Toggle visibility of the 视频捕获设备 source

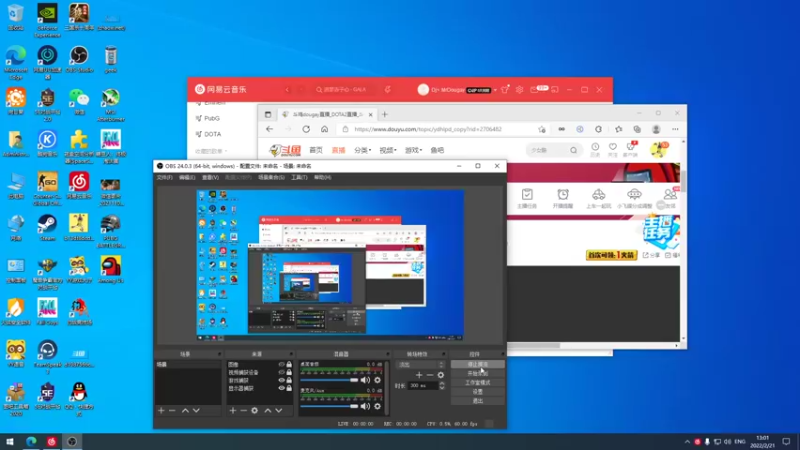pyautogui.click(x=282, y=372)
